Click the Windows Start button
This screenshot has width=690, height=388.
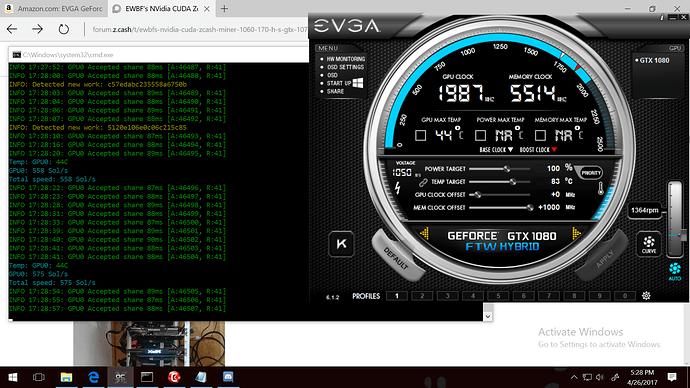[13, 377]
